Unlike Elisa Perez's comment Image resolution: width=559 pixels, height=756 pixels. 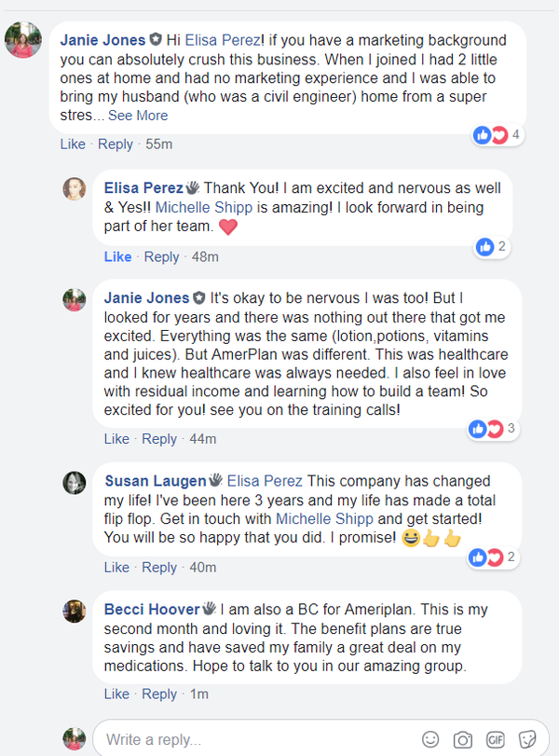pyautogui.click(x=117, y=256)
